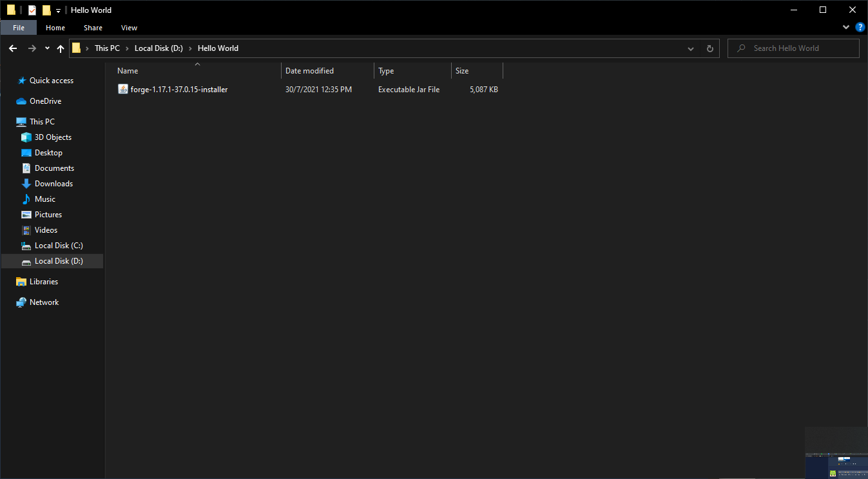Click the Java jar icon of forge installer
This screenshot has width=868, height=479.
point(123,89)
